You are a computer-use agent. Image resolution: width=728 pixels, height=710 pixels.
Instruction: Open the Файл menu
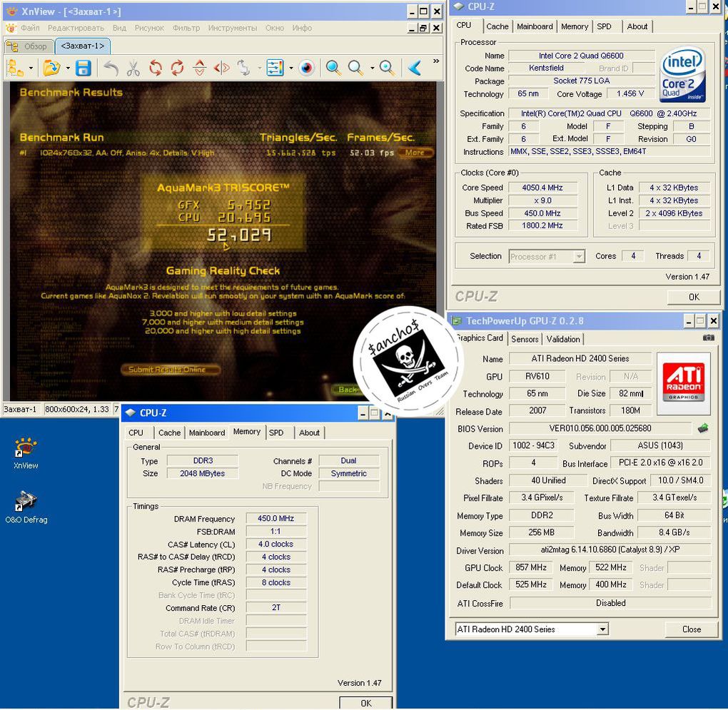click(x=30, y=28)
